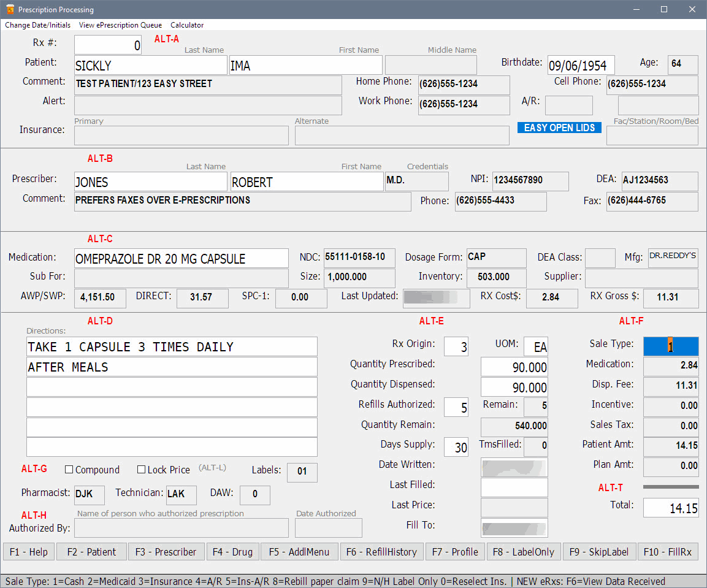This screenshot has width=707, height=588.
Task: Click the F2 - Patient button
Action: pos(91,552)
